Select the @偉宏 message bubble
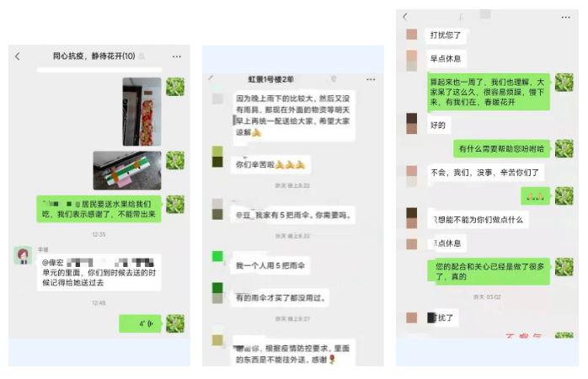The image size is (588, 379). (99, 273)
